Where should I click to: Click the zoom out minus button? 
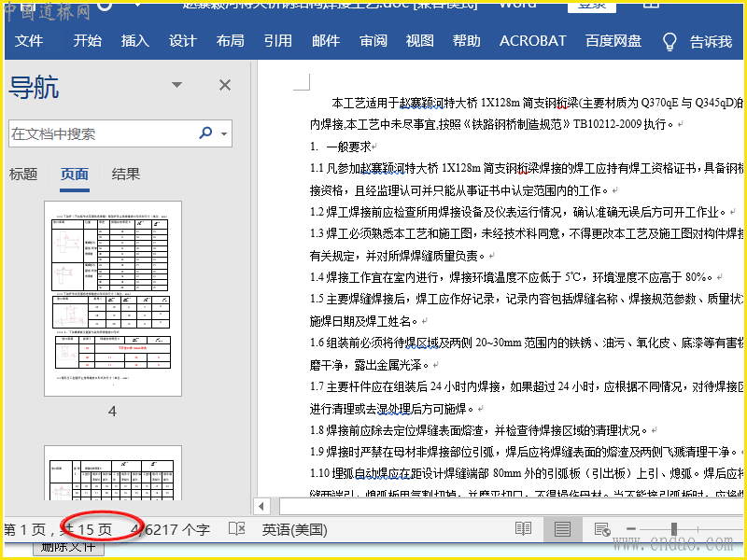(x=631, y=528)
